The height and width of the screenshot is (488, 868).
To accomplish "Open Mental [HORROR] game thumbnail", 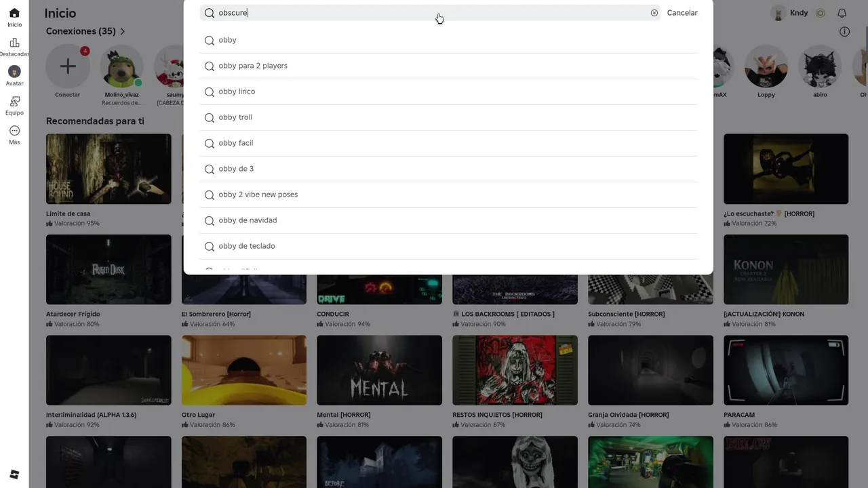I will (379, 370).
